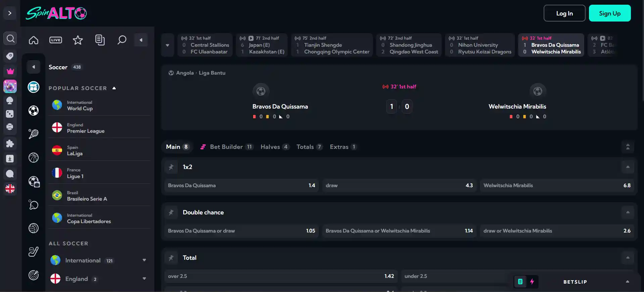Image resolution: width=644 pixels, height=292 pixels.
Task: Collapse the Popular Soccer section
Action: click(114, 88)
